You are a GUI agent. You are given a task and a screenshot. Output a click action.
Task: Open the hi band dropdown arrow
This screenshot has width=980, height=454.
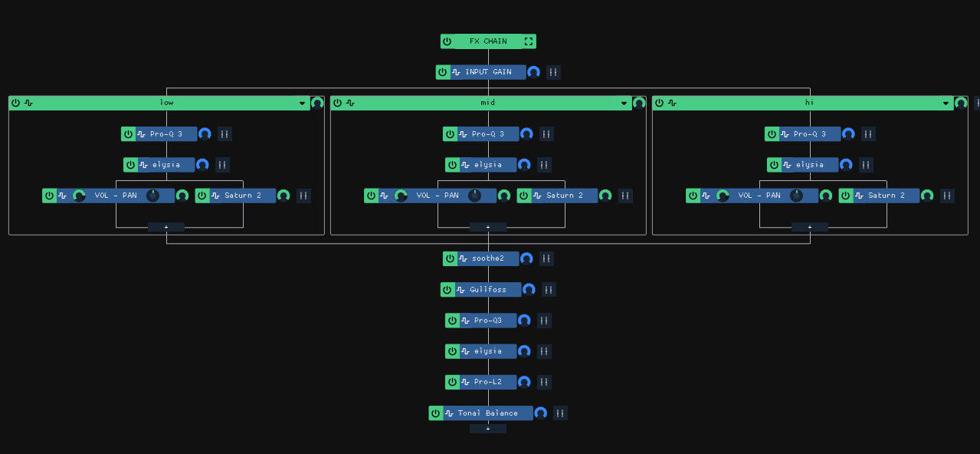[946, 103]
